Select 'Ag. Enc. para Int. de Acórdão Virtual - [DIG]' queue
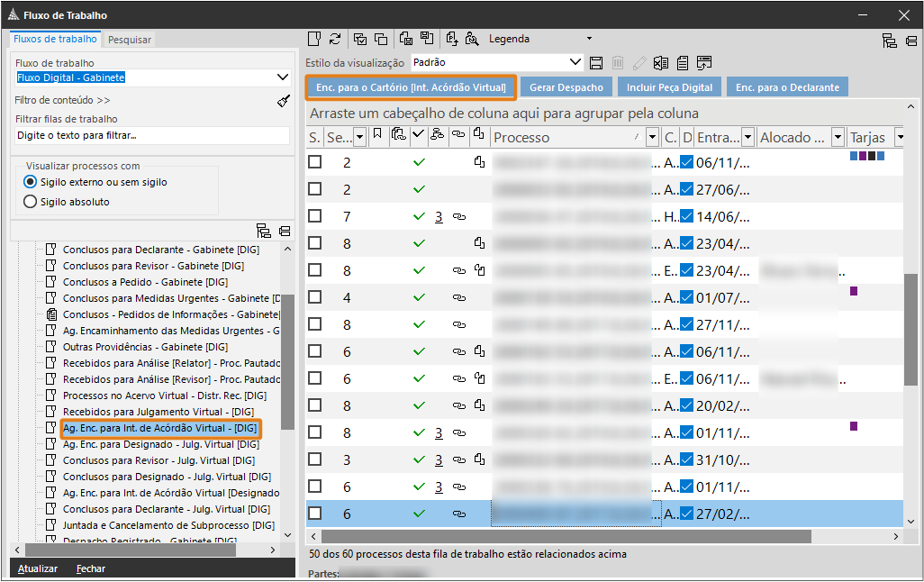 point(159,428)
